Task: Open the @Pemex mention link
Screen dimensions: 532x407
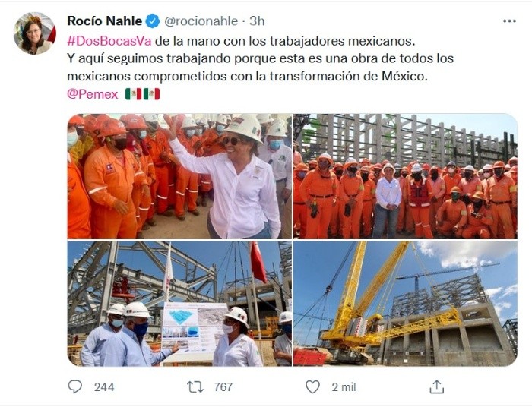Action: pyautogui.click(x=93, y=94)
